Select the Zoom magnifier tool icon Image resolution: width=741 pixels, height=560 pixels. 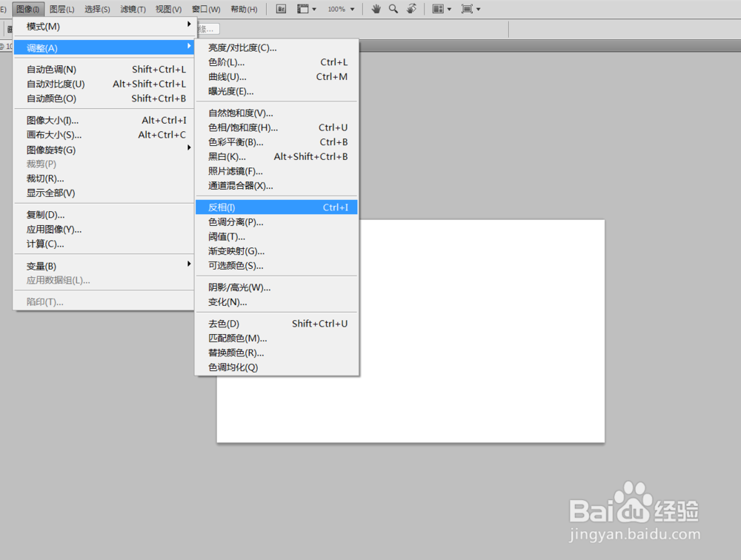(x=393, y=9)
